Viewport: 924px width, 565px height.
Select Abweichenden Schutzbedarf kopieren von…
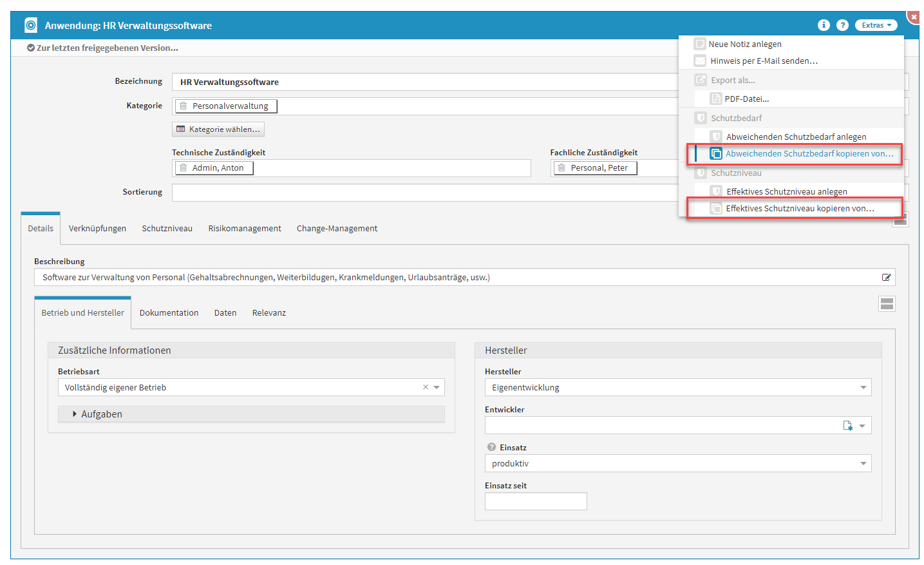[809, 154]
